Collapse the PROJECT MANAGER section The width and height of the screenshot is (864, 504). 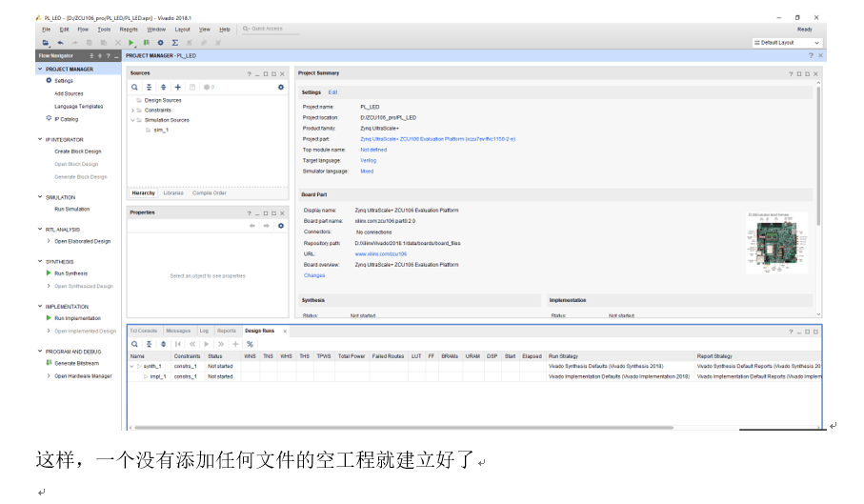coord(40,69)
